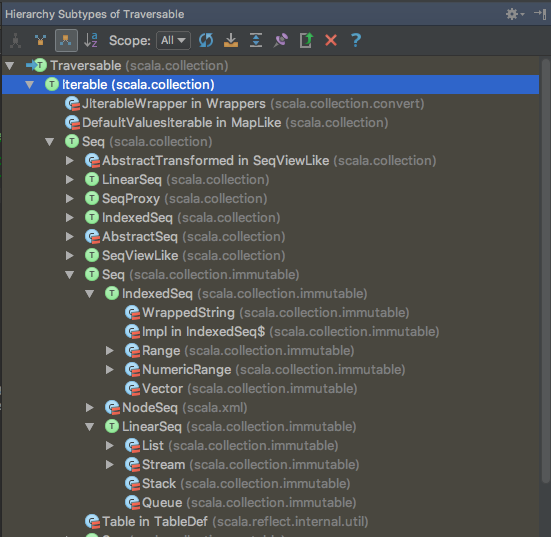
Task: Select WrappedString class row
Action: click(x=270, y=313)
